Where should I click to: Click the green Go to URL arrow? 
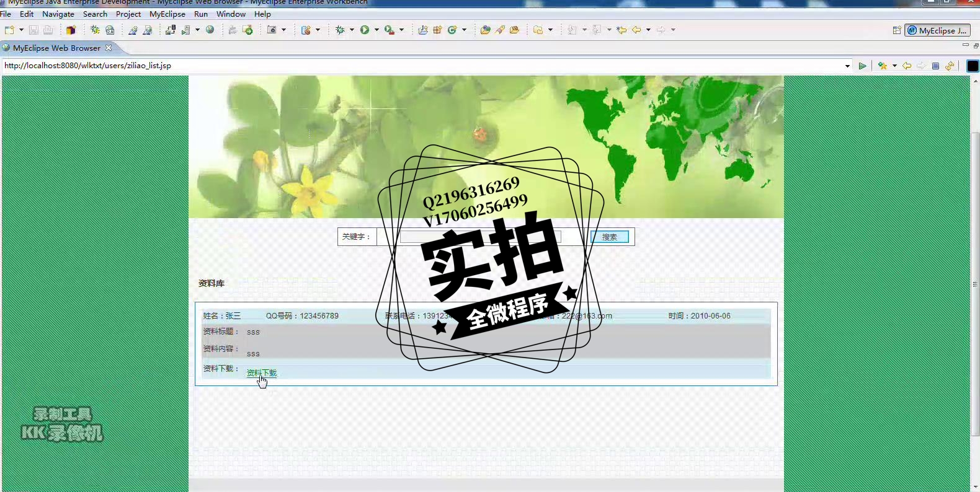[x=862, y=66]
